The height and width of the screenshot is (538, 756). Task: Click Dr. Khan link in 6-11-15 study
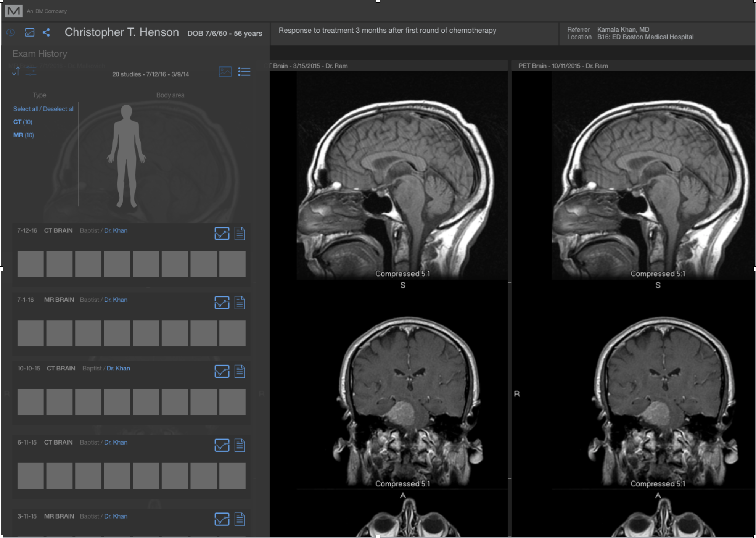(116, 442)
